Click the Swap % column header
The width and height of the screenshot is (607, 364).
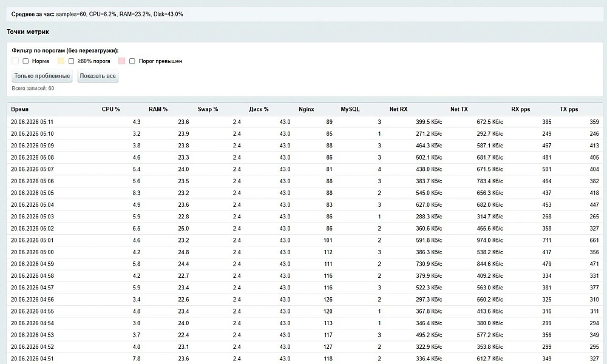[x=208, y=109]
